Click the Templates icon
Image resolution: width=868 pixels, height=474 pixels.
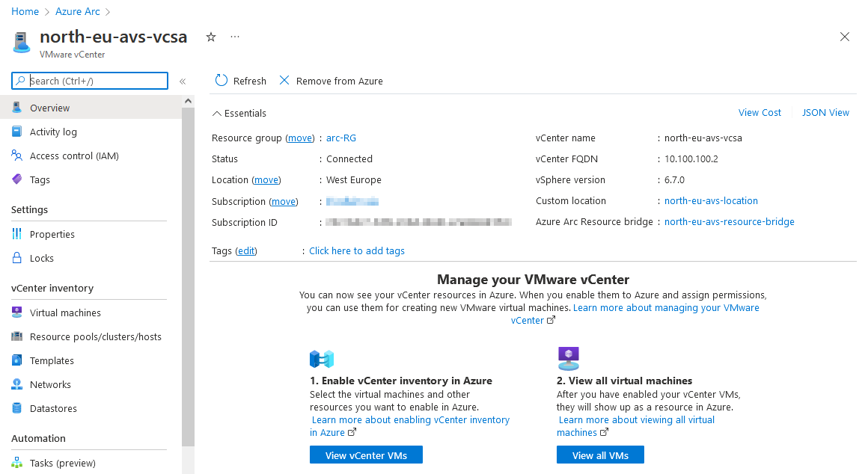(17, 360)
